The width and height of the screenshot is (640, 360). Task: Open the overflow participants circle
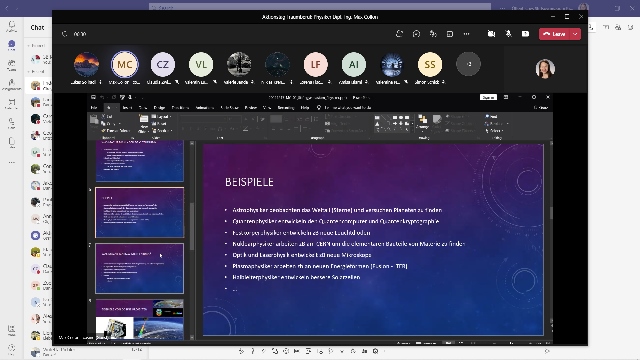(x=468, y=64)
